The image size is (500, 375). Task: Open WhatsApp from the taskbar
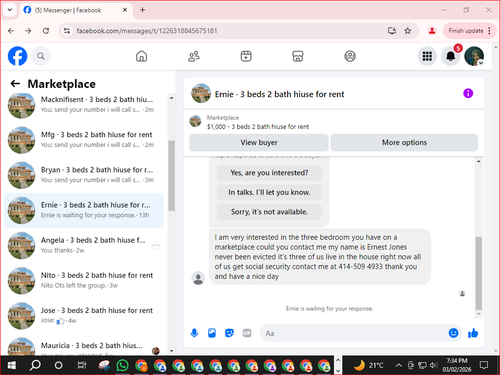coord(122,365)
